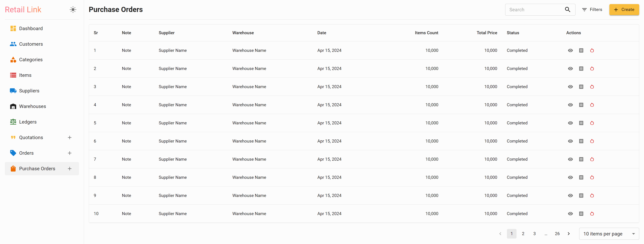644x244 pixels.
Task: Open the receipt icon for order 3
Action: [x=581, y=87]
